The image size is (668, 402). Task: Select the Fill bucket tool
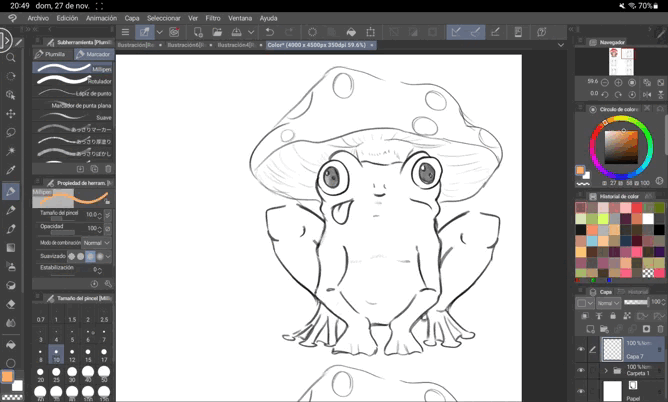point(11,343)
